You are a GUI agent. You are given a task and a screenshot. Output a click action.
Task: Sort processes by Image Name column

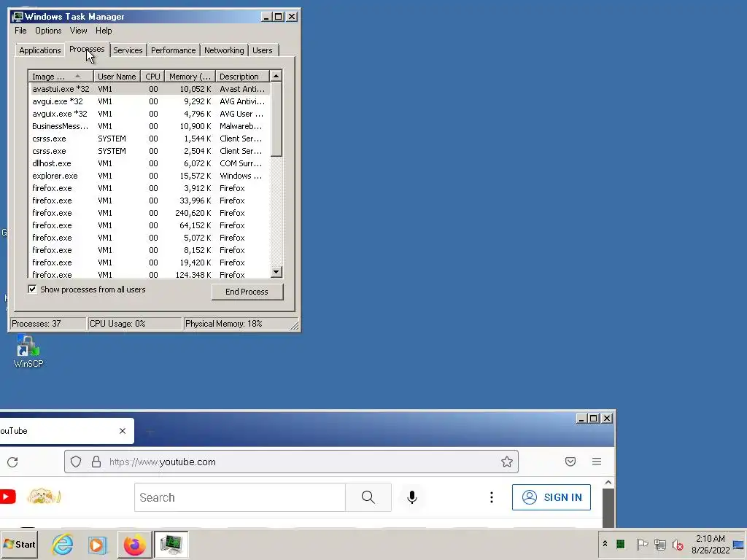click(x=61, y=76)
